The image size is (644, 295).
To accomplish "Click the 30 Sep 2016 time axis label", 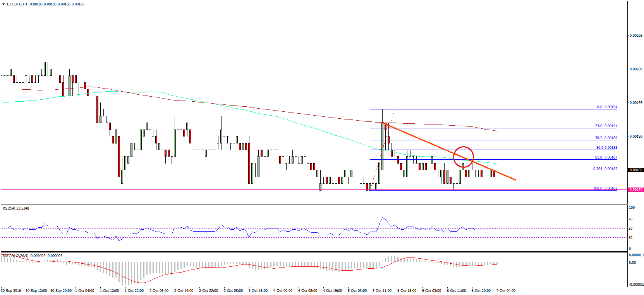I will (11, 291).
